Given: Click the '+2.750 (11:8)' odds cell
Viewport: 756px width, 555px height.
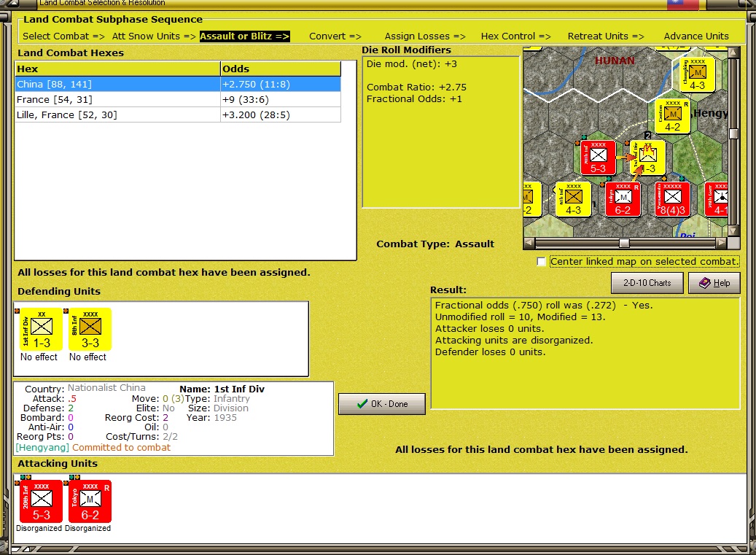Looking at the screenshot, I should pos(281,84).
